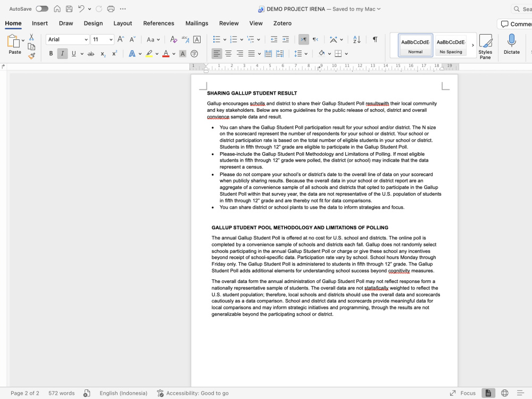Screen dimensions: 532x399
Task: Expand the multilevel list options arrow
Action: (x=259, y=40)
